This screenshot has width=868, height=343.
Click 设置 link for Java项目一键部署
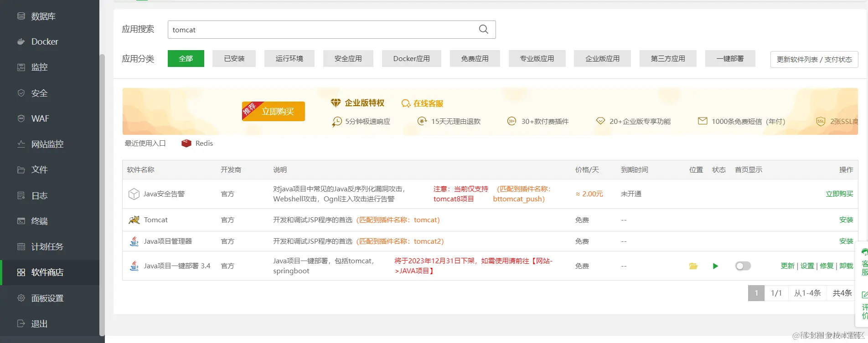coord(807,266)
